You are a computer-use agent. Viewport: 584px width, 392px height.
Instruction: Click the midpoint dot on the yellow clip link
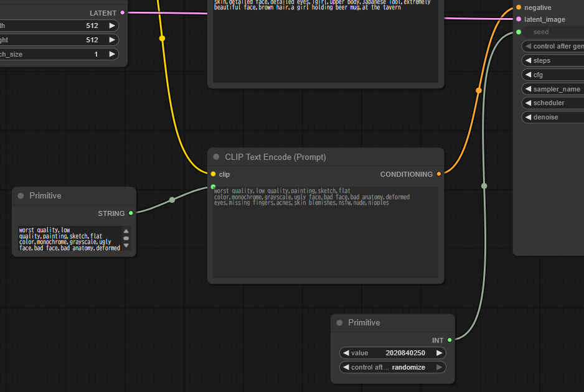[x=162, y=39]
